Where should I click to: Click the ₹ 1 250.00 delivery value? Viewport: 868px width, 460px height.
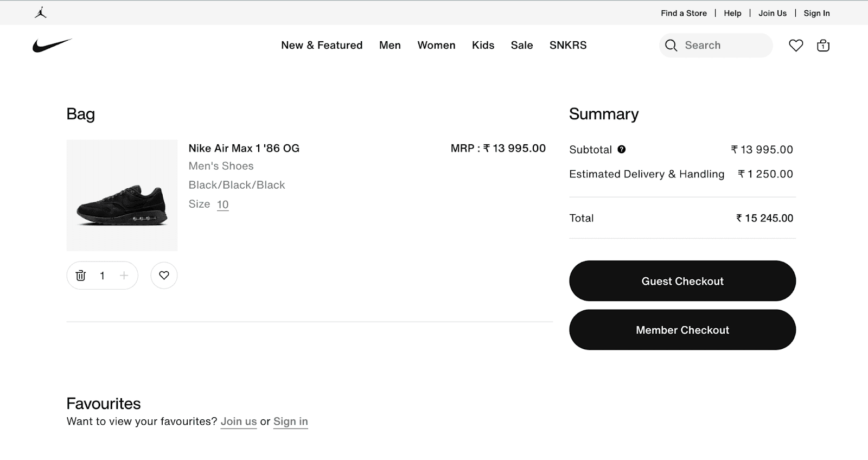(765, 174)
